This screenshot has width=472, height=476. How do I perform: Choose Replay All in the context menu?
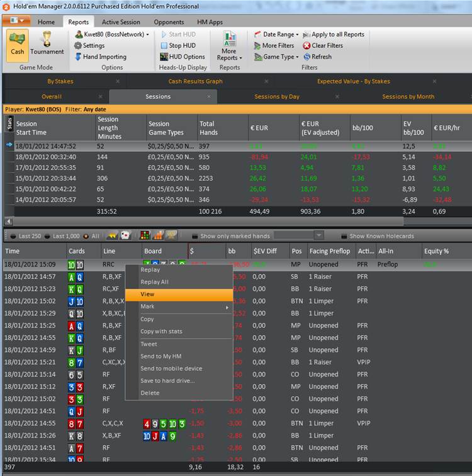tap(179, 282)
